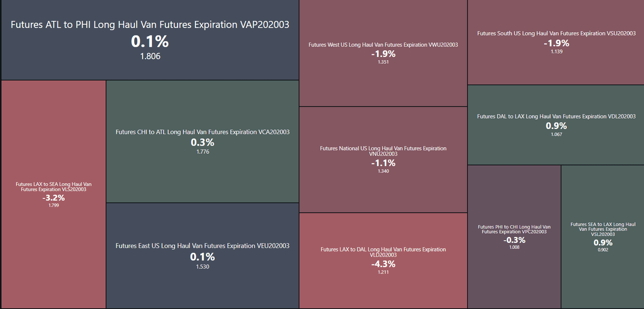
Task: Click the 1.806 price value
Action: (x=150, y=56)
